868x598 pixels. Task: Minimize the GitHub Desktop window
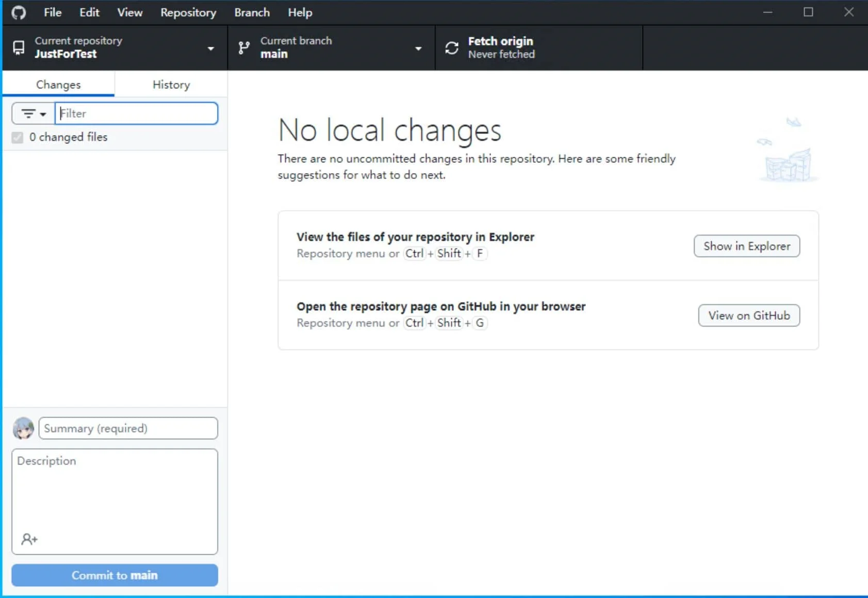768,12
